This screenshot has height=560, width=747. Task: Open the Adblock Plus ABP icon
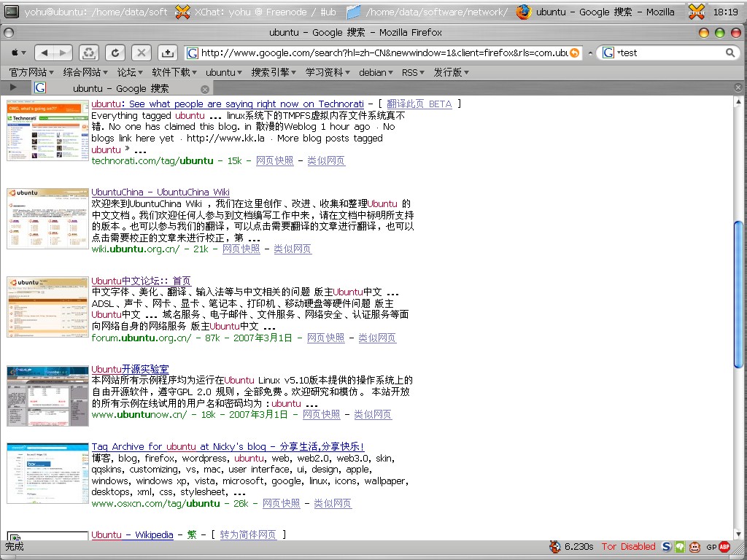coord(724,547)
